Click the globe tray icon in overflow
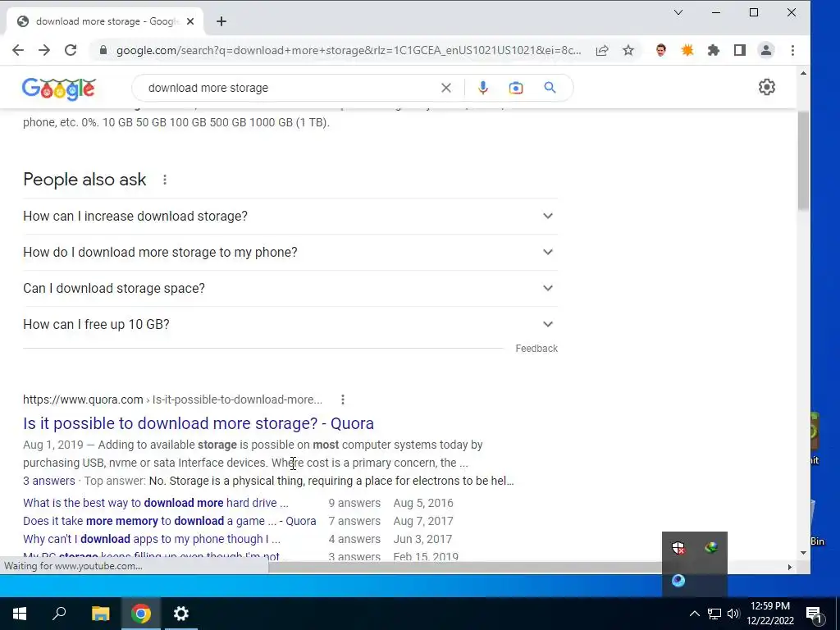Image resolution: width=840 pixels, height=630 pixels. pos(711,547)
